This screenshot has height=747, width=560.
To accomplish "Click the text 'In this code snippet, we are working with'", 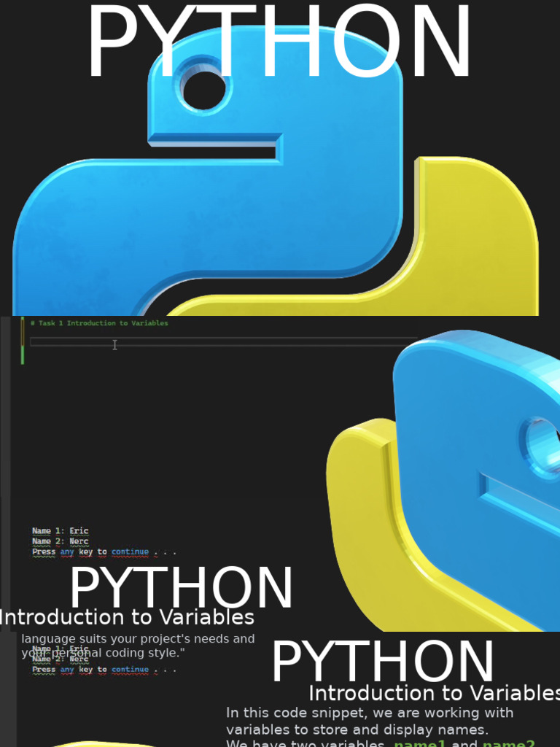I will click(x=370, y=713).
